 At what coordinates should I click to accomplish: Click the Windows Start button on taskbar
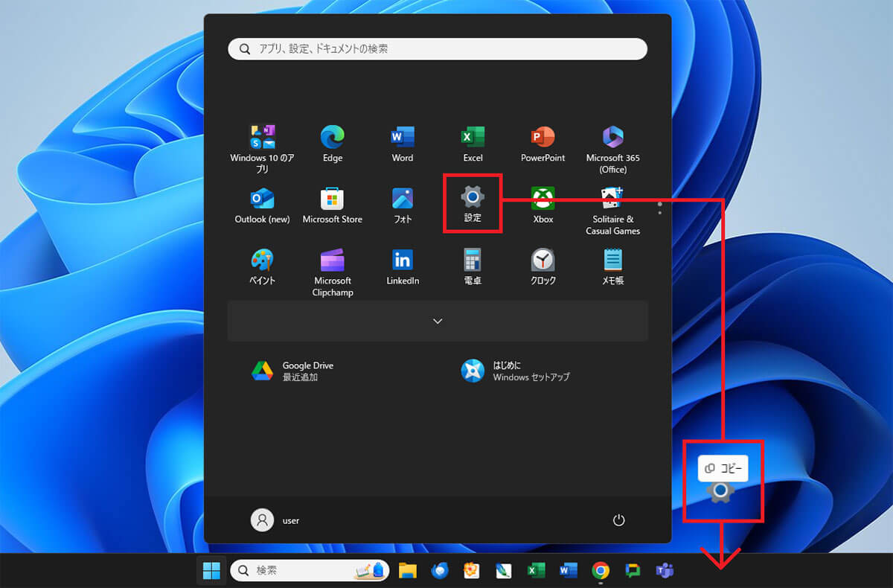click(211, 571)
